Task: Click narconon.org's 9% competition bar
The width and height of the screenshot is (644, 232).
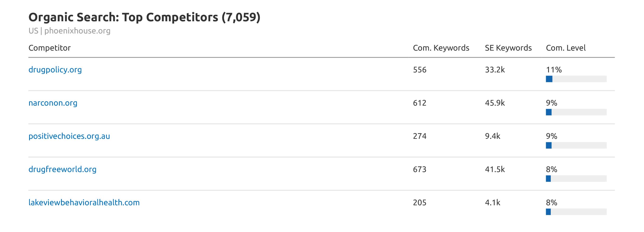Action: coord(576,112)
